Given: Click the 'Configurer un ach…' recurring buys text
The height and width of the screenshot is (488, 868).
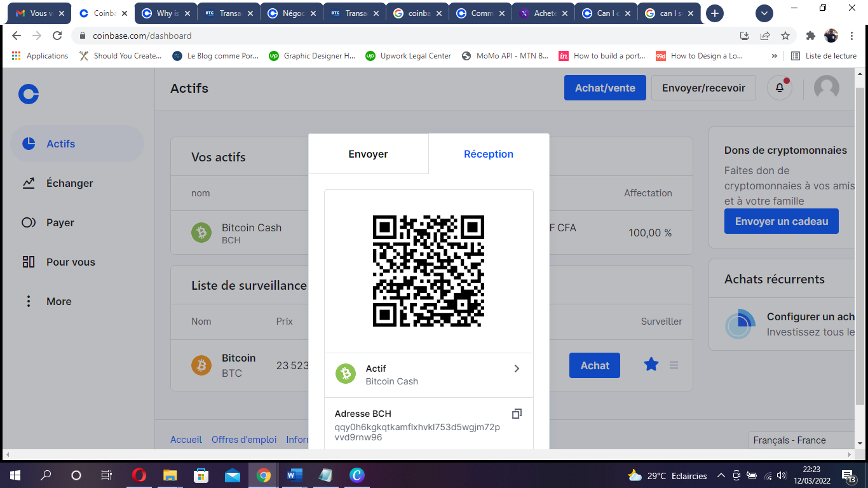Looking at the screenshot, I should click(811, 316).
